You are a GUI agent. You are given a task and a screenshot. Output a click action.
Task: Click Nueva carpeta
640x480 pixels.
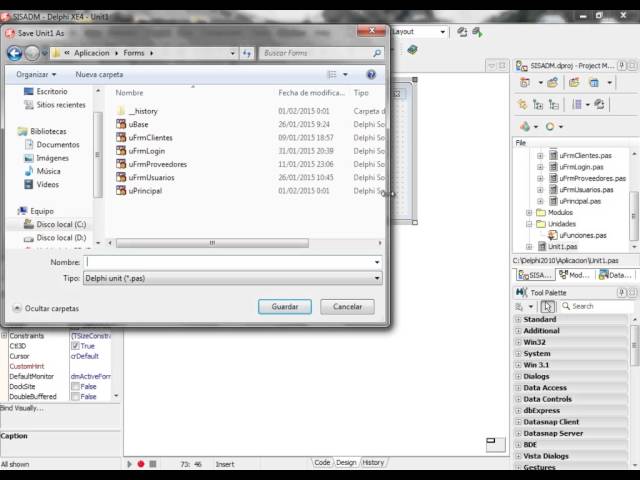[x=99, y=75]
